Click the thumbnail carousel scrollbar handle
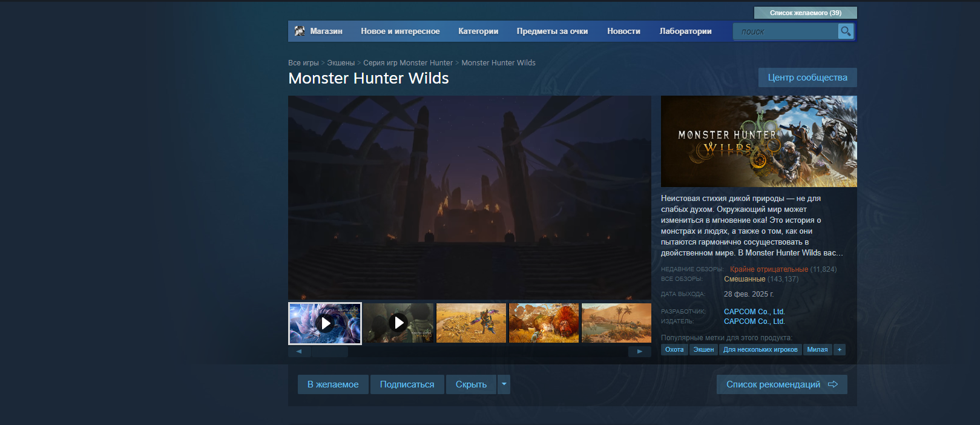The height and width of the screenshot is (425, 980). 329,351
